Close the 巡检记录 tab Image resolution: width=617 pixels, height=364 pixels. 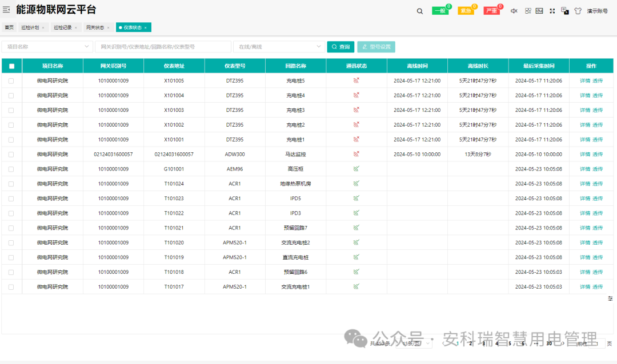click(x=76, y=27)
